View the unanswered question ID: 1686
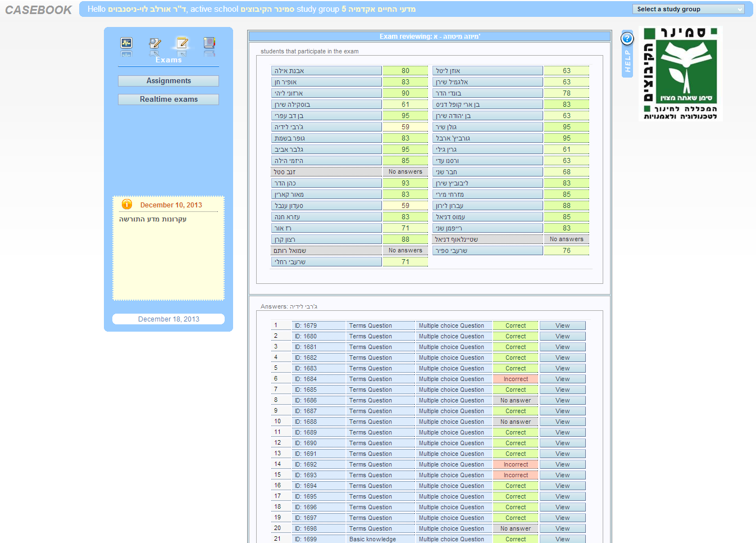The width and height of the screenshot is (756, 543). 562,400
